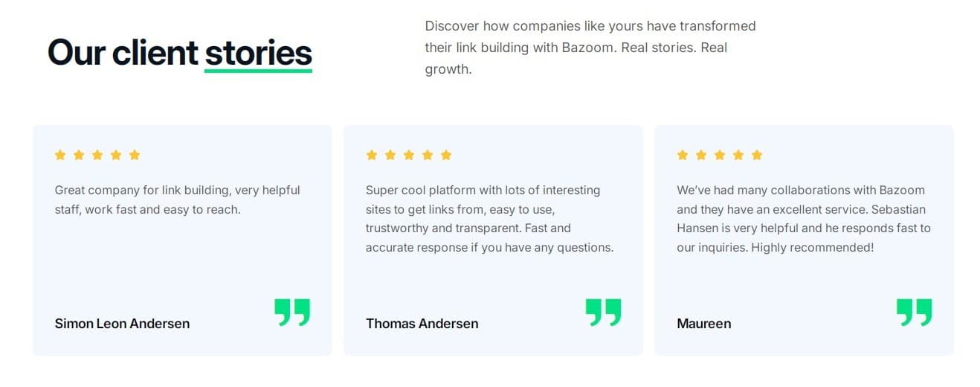The height and width of the screenshot is (387, 980).
Task: Click the green quote icon in Thomas Andersen's card
Action: pyautogui.click(x=603, y=313)
